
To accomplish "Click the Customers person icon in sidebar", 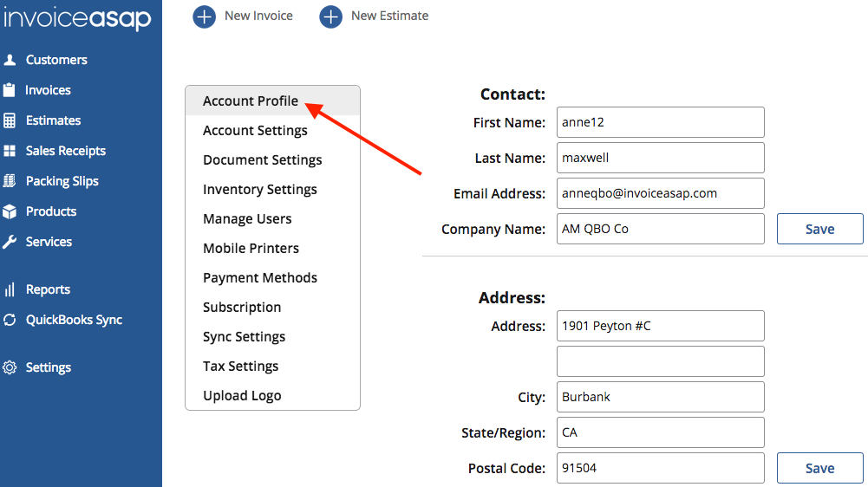I will pos(10,60).
